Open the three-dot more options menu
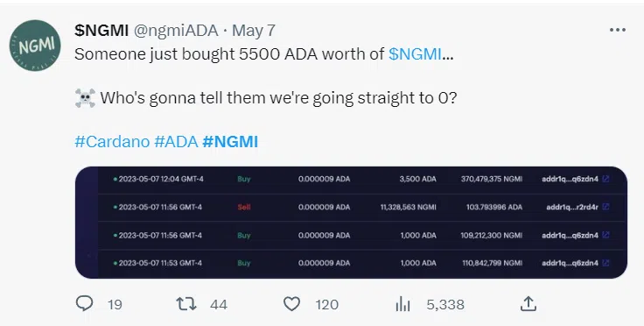The height and width of the screenshot is (326, 644). (618, 30)
